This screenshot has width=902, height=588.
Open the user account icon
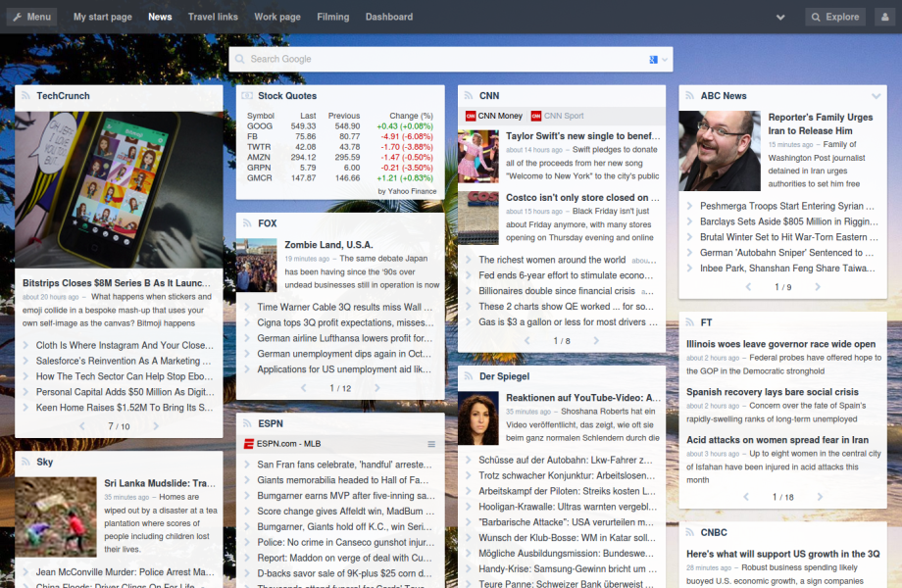884,17
